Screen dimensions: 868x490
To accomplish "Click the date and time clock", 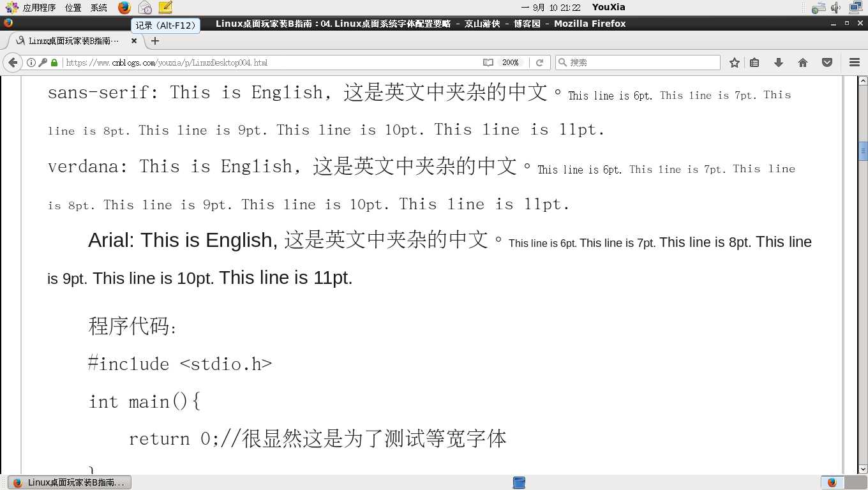I will coord(551,8).
